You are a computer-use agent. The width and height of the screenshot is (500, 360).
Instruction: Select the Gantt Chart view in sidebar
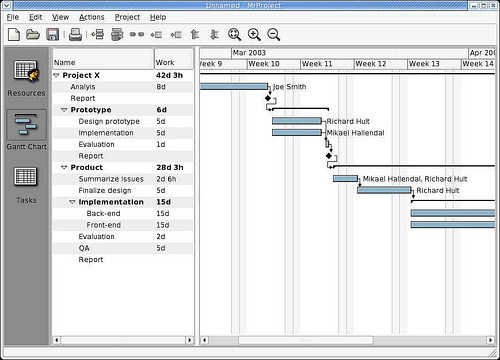click(x=26, y=130)
